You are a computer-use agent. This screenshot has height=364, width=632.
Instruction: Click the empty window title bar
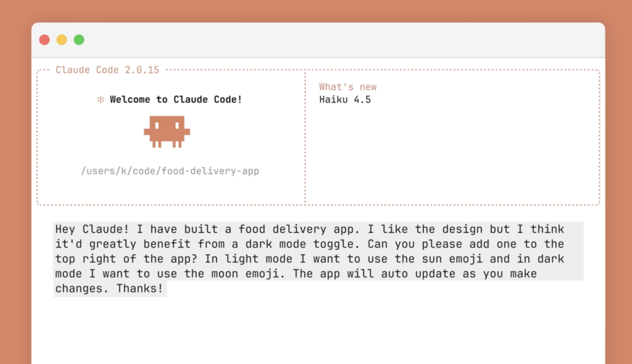click(339, 40)
